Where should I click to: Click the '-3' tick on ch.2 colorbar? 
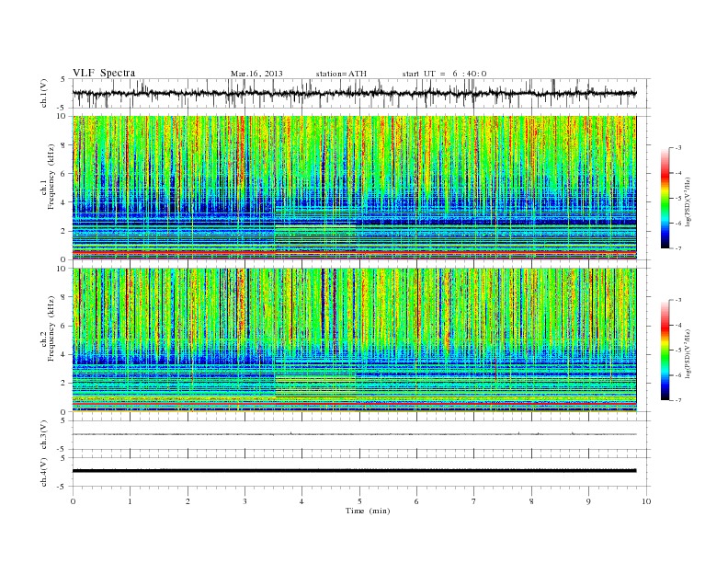click(x=678, y=300)
